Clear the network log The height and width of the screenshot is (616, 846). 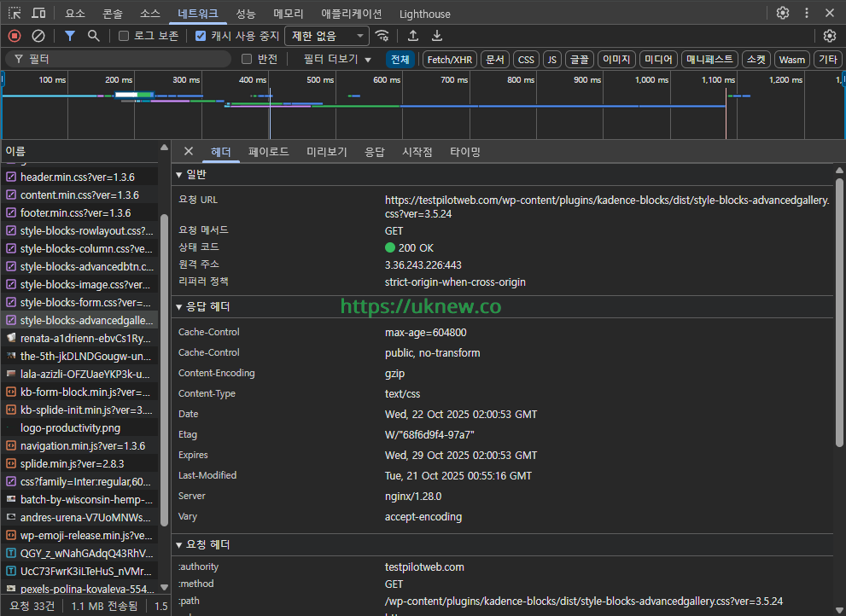[x=38, y=36]
